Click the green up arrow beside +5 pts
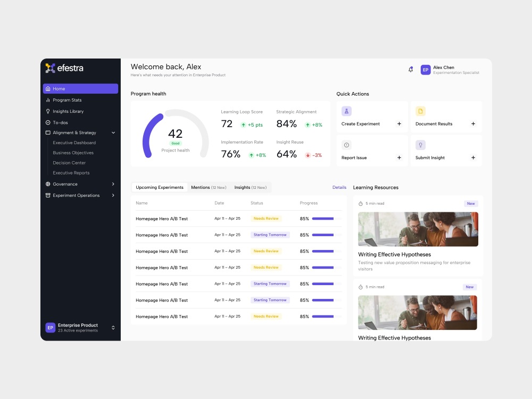Image resolution: width=532 pixels, height=399 pixels. click(243, 125)
